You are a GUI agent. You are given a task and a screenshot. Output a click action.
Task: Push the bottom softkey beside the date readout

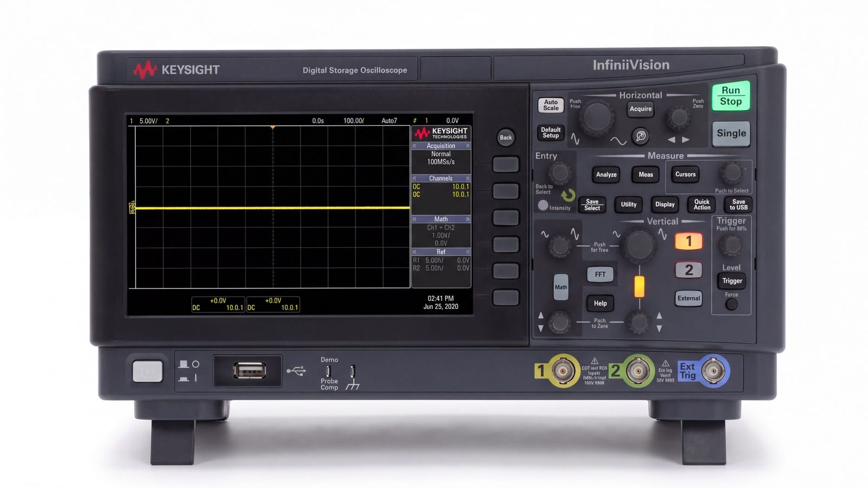tap(506, 297)
